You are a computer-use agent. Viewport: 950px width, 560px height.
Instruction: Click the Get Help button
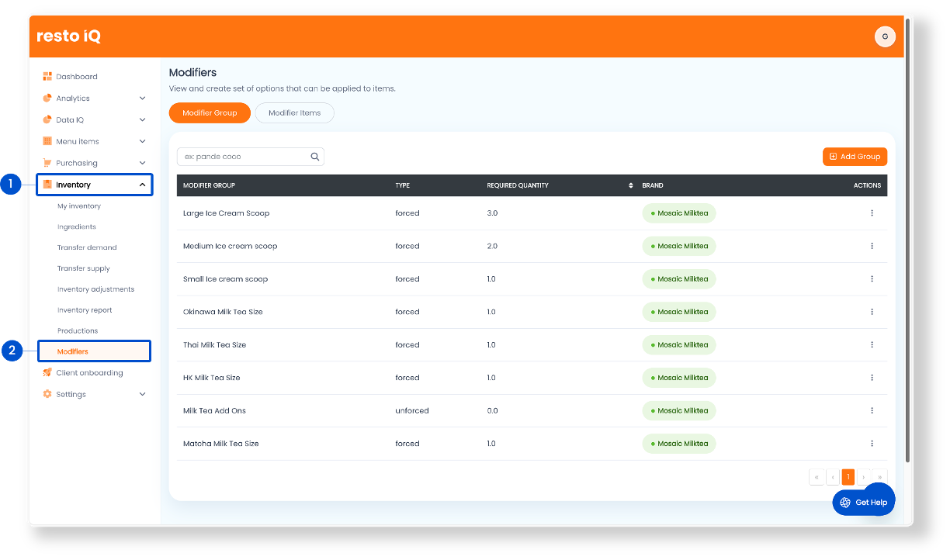[x=863, y=503]
